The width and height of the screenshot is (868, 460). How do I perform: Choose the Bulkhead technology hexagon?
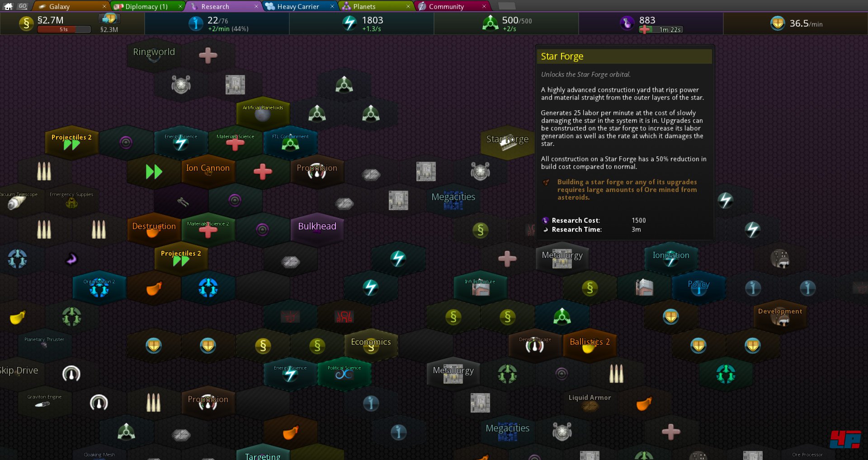click(317, 229)
